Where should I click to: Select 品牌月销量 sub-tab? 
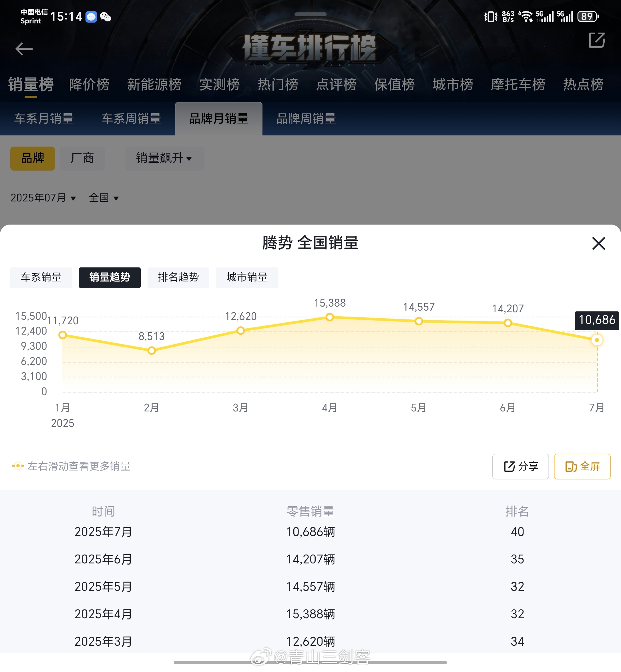[x=219, y=119]
